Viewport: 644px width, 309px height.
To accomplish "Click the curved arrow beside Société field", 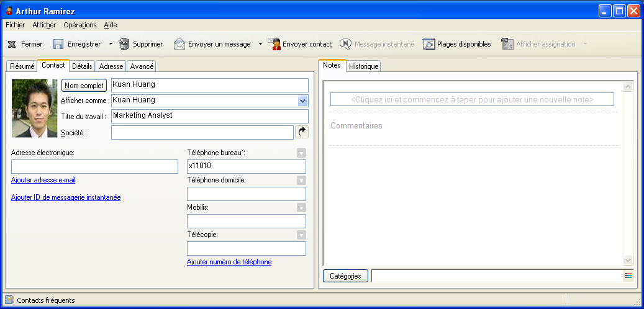I will [302, 132].
